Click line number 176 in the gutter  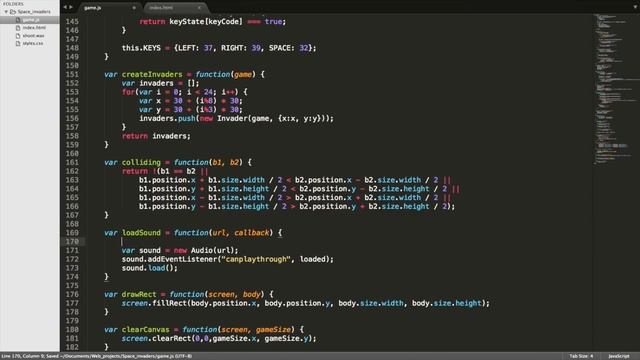pos(72,294)
